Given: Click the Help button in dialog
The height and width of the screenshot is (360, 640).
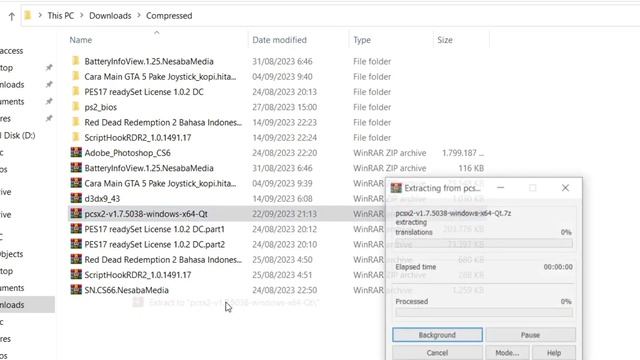Looking at the screenshot, I should click(x=554, y=353).
